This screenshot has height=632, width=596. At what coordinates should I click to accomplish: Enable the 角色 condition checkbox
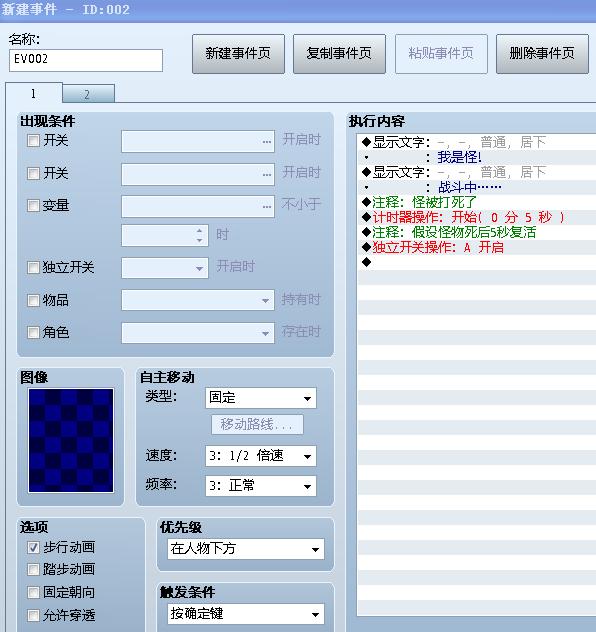[33, 333]
